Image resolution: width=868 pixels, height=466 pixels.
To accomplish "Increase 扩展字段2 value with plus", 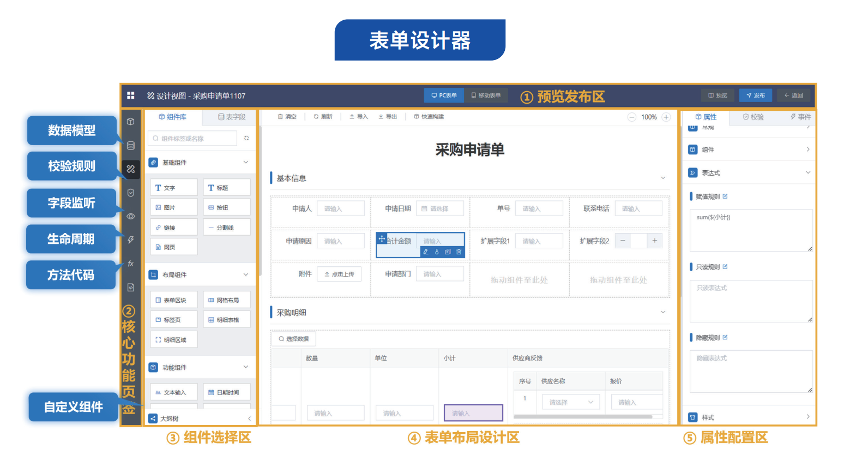I will [655, 241].
